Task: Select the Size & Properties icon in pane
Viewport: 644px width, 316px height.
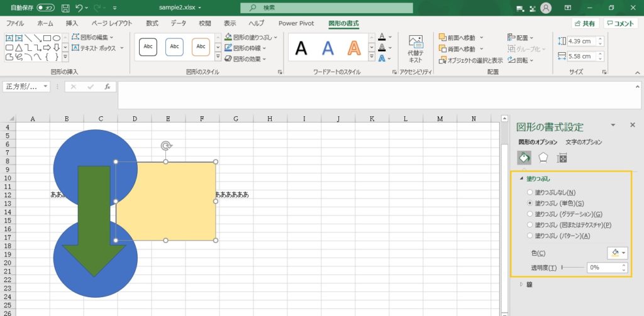Action: click(562, 158)
